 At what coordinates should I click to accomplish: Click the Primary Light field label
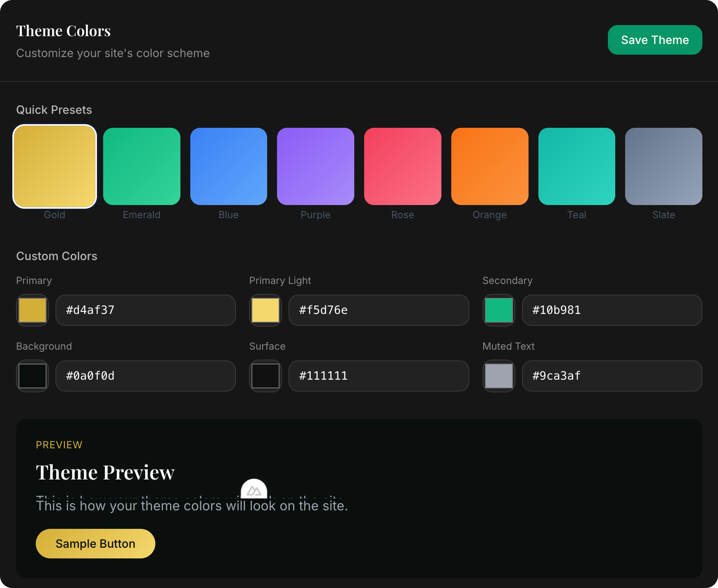(280, 281)
